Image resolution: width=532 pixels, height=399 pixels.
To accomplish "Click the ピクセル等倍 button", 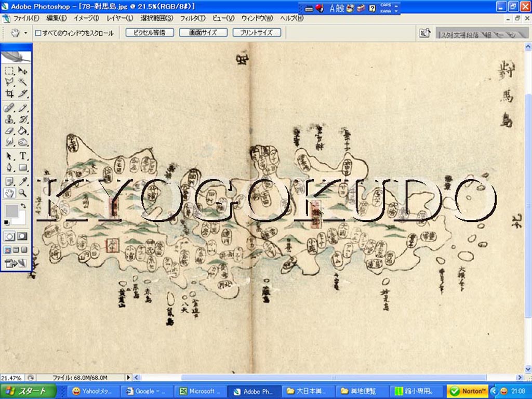I will point(150,33).
